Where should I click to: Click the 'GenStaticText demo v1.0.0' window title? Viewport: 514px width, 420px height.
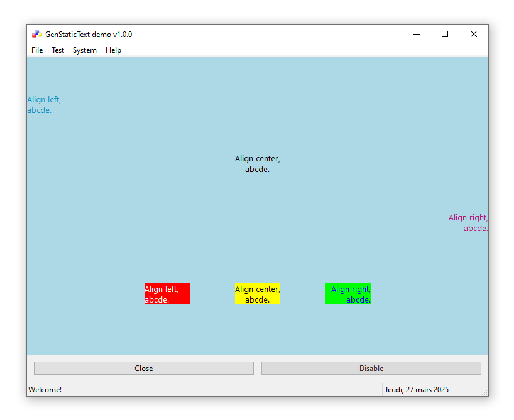89,35
